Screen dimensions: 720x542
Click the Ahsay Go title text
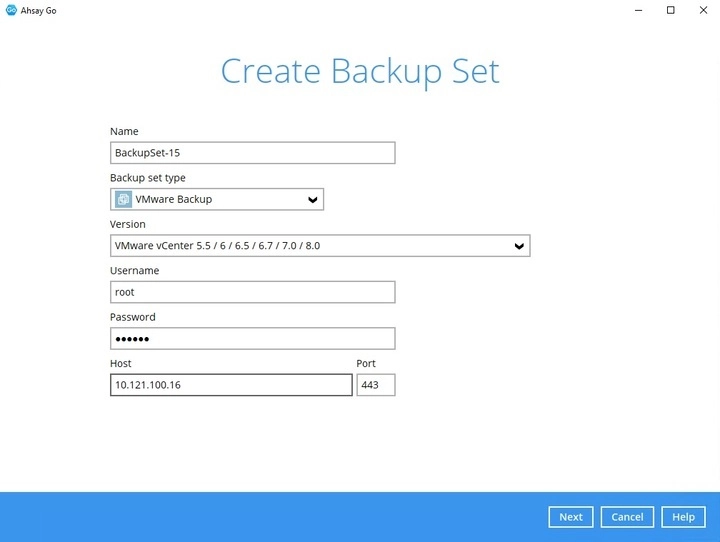(39, 11)
